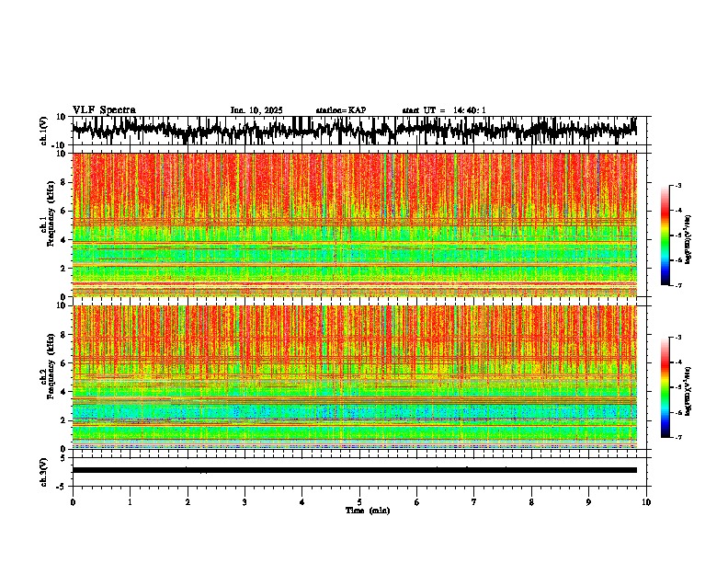The image size is (728, 563).
Task: Click the time axis tick label "3"
Action: (245, 502)
